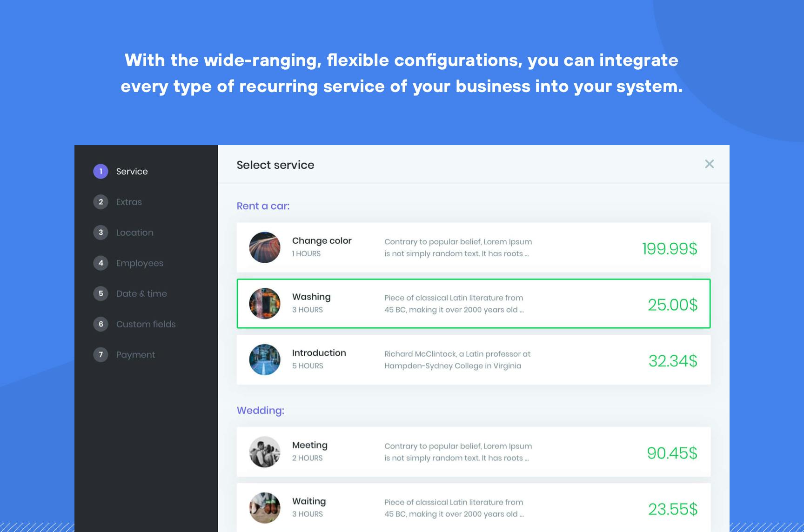This screenshot has width=804, height=532.
Task: Open the Employees step
Action: [140, 263]
